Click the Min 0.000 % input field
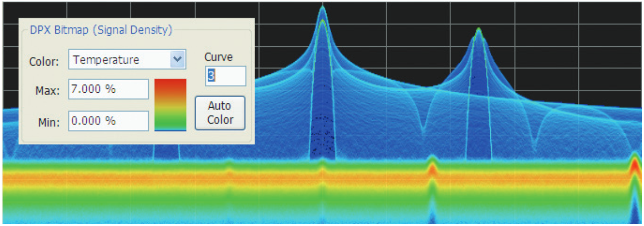Image resolution: width=644 pixels, height=226 pixels. (108, 121)
